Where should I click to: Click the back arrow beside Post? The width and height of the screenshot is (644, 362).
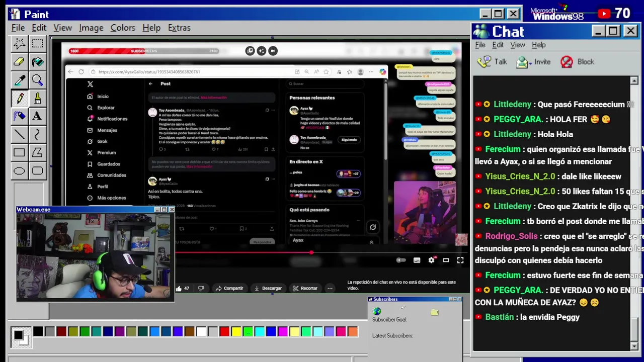[x=150, y=83]
